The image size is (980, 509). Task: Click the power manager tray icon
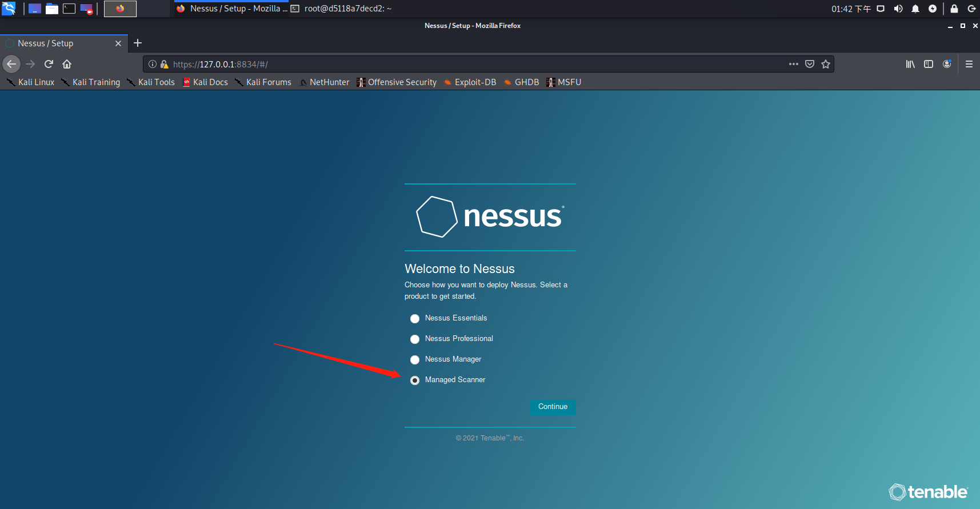coord(933,9)
